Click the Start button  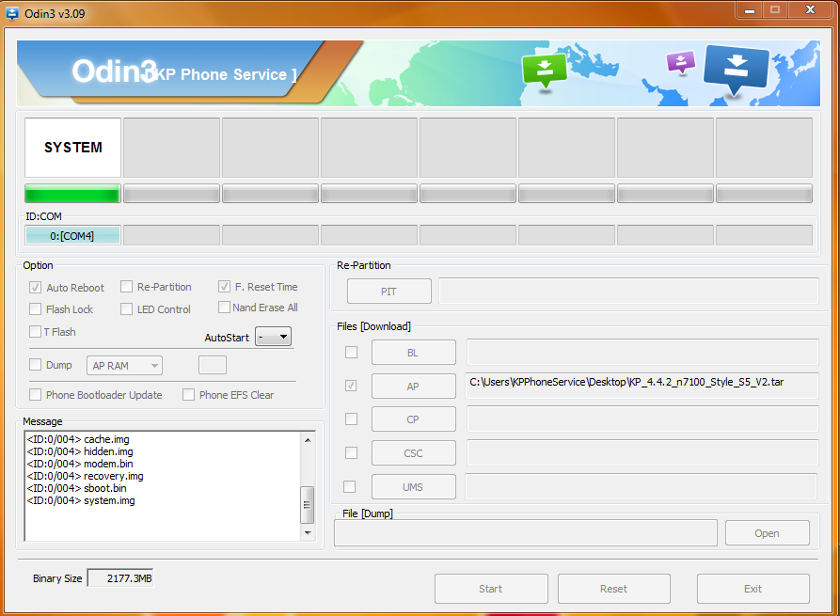491,589
